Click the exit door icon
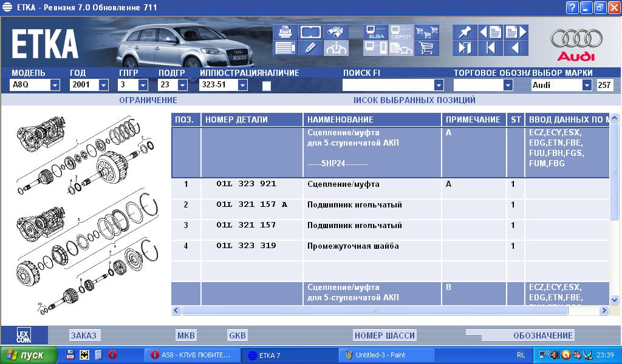Image resolution: width=622 pixels, height=364 pixels. coord(465,48)
